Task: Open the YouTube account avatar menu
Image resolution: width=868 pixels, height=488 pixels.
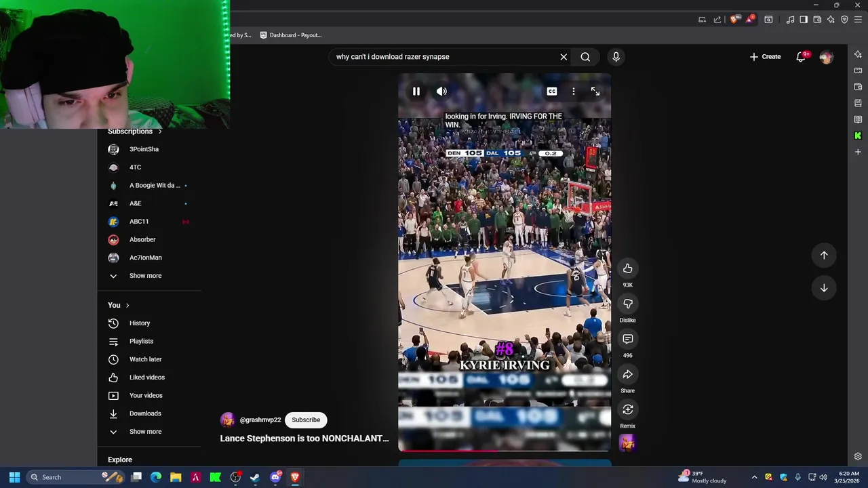Action: click(x=826, y=58)
